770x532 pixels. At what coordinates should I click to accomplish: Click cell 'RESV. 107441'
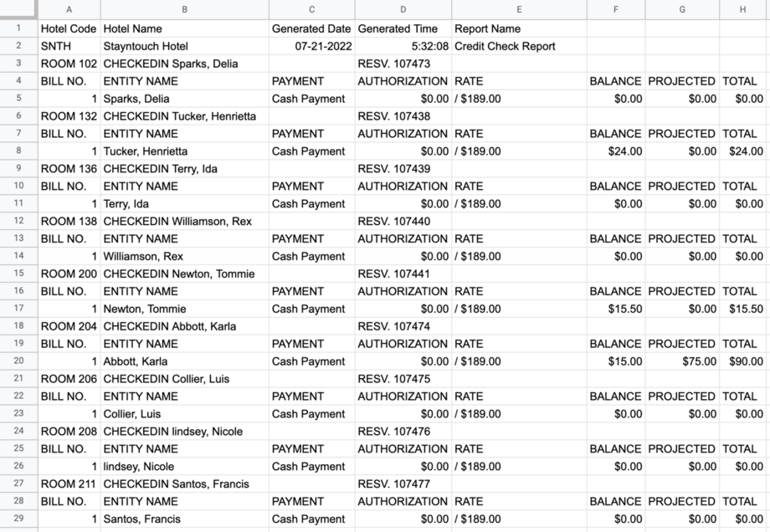point(403,274)
